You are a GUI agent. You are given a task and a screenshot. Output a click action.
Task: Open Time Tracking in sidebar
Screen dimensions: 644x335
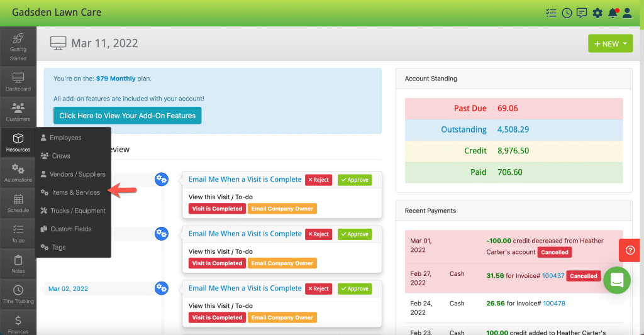pos(18,294)
